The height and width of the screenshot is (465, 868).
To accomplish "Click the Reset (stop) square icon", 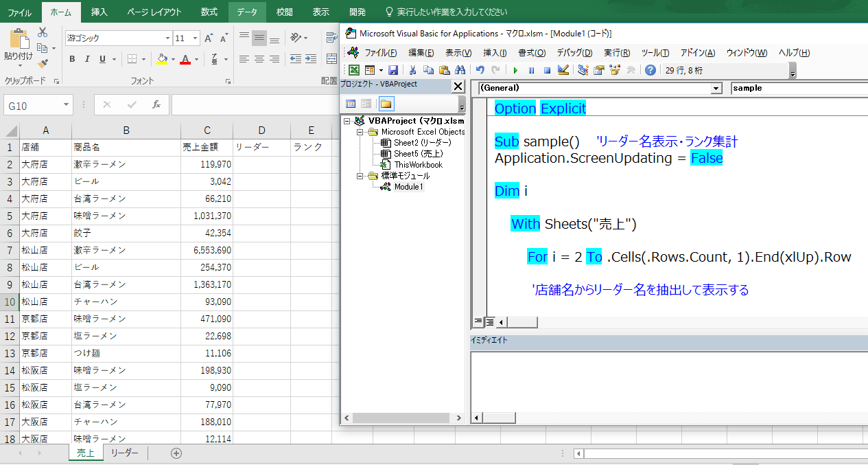I will (x=547, y=70).
